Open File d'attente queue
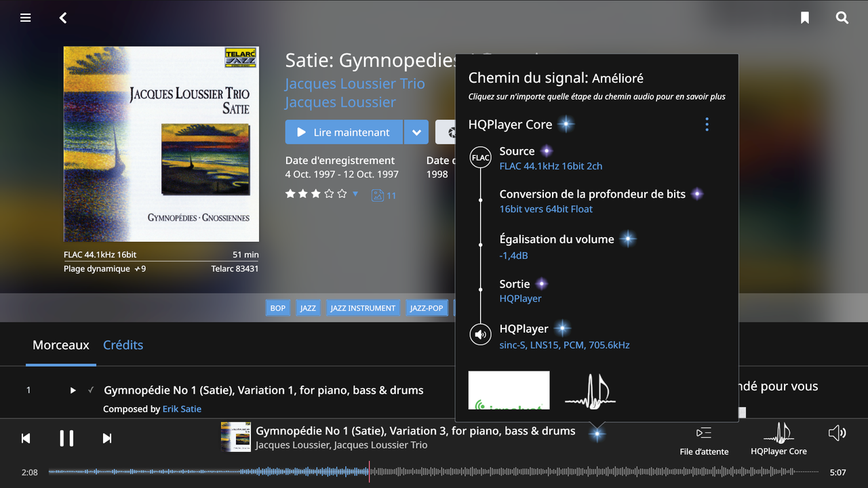Image resolution: width=868 pixels, height=488 pixels. [x=704, y=441]
